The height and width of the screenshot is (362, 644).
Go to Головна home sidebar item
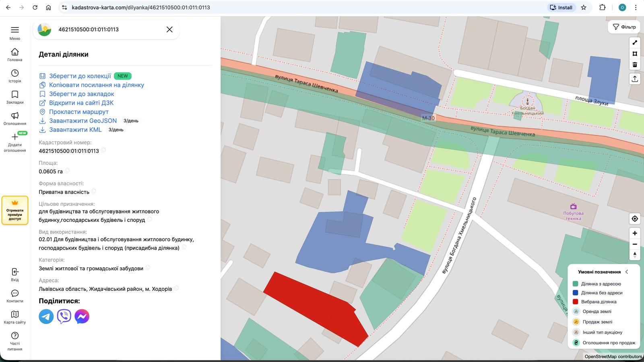15,55
